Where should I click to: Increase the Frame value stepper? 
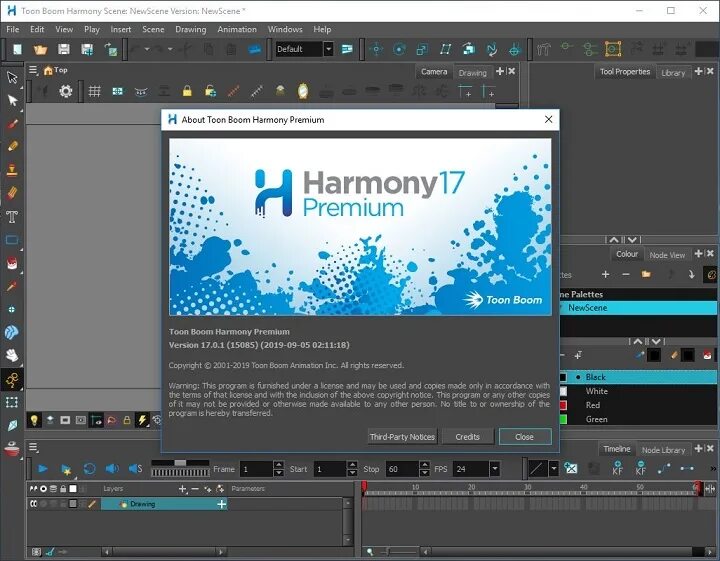pos(278,465)
